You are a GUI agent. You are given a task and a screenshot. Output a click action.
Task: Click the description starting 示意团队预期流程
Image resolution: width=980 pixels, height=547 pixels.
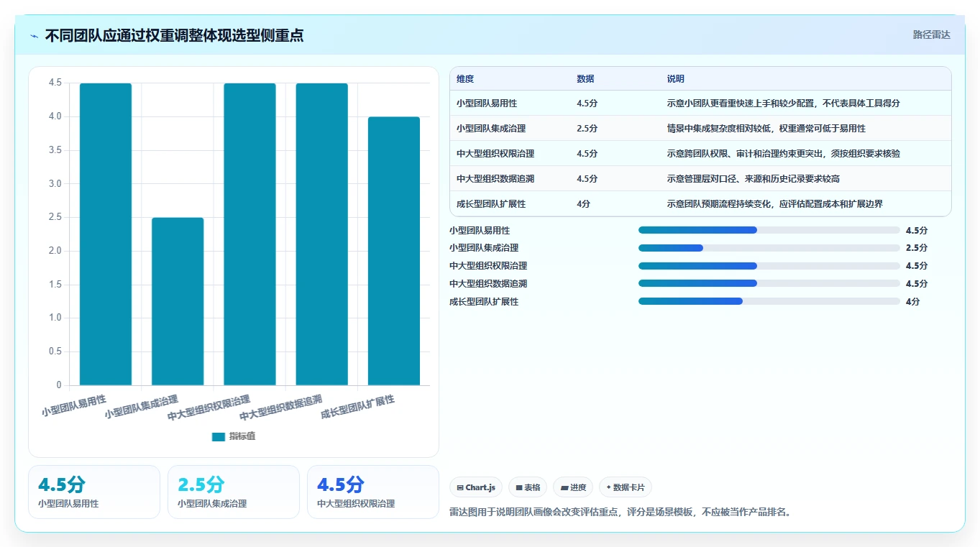point(775,203)
